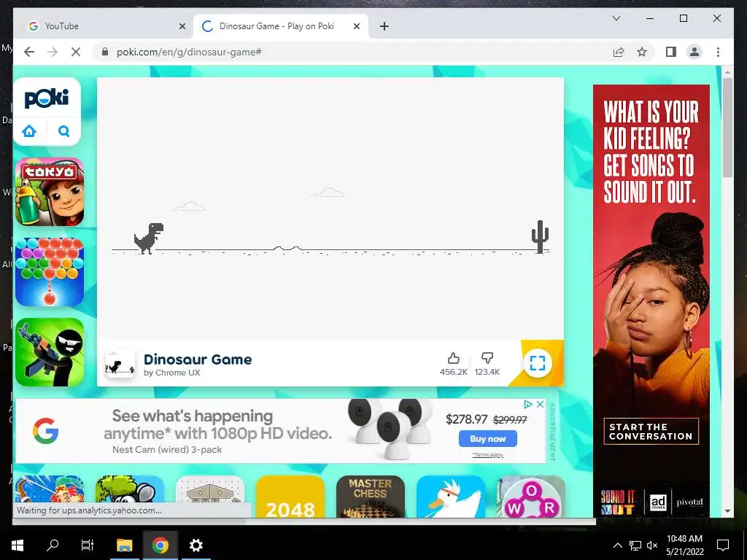This screenshot has height=560, width=747.
Task: Click the scrollbar down arrow
Action: pos(727,511)
